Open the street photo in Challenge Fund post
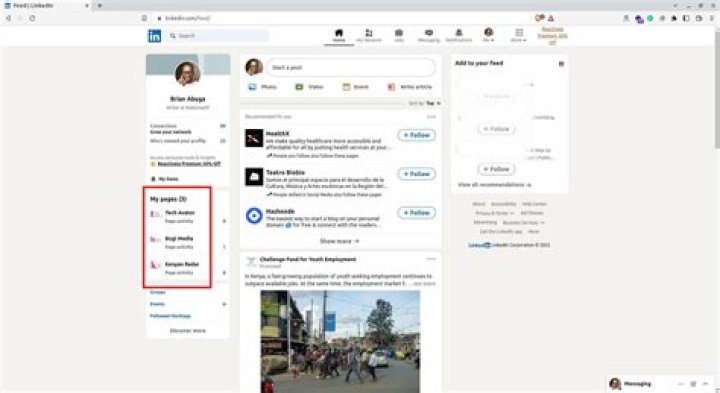Screen dimensions: 720x393 pos(340,342)
